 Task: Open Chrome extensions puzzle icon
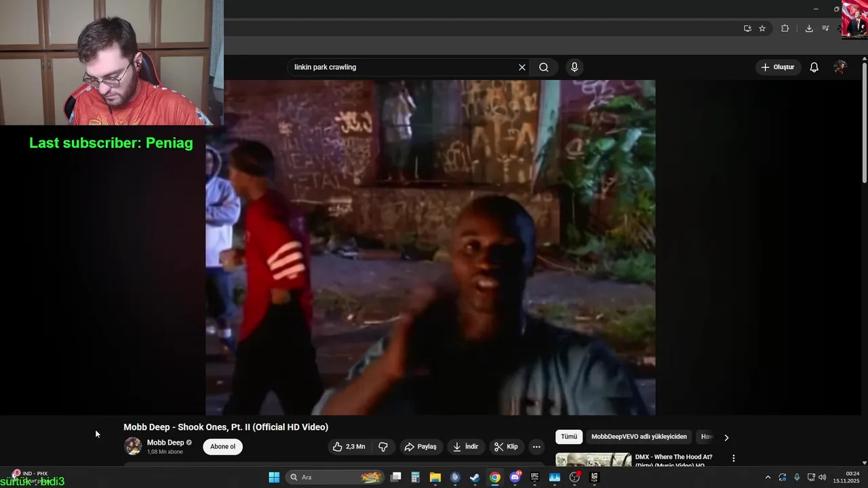[785, 28]
